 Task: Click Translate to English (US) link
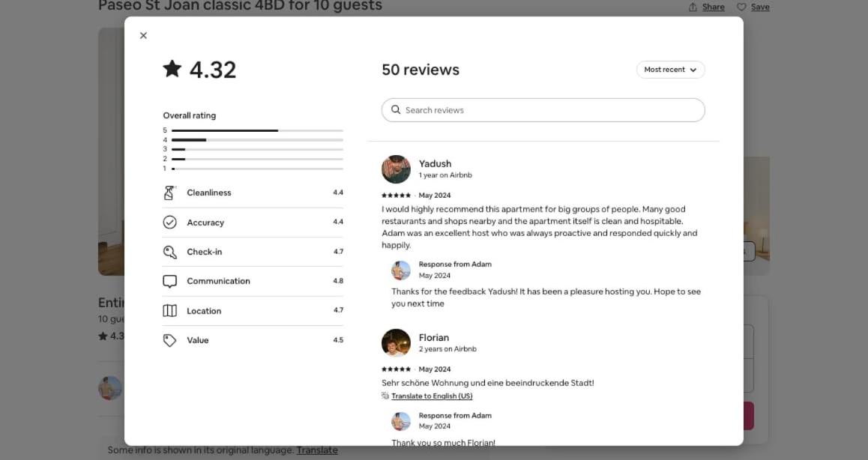(432, 396)
